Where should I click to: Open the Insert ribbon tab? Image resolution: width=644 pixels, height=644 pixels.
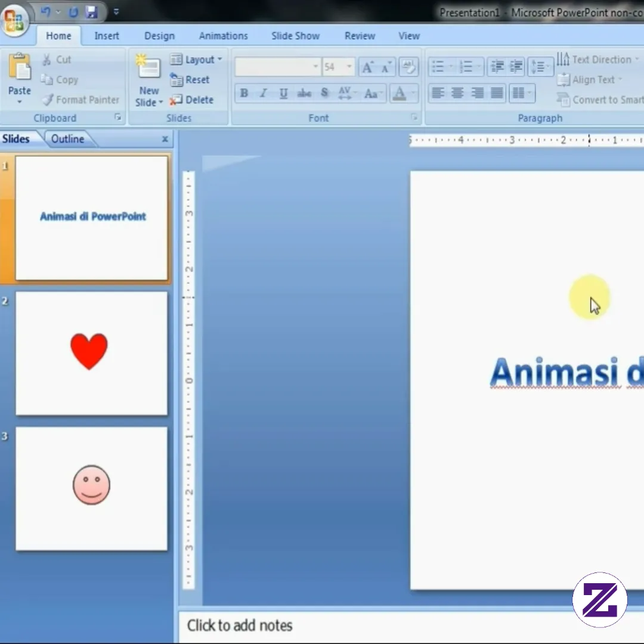click(x=106, y=36)
